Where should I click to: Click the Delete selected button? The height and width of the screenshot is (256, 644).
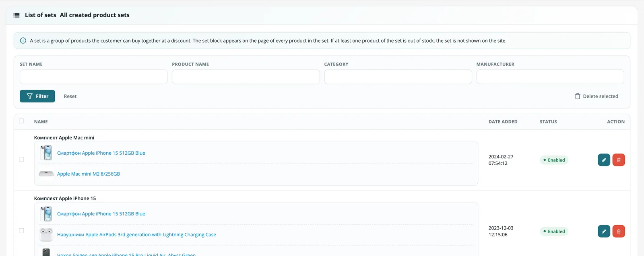pos(597,96)
